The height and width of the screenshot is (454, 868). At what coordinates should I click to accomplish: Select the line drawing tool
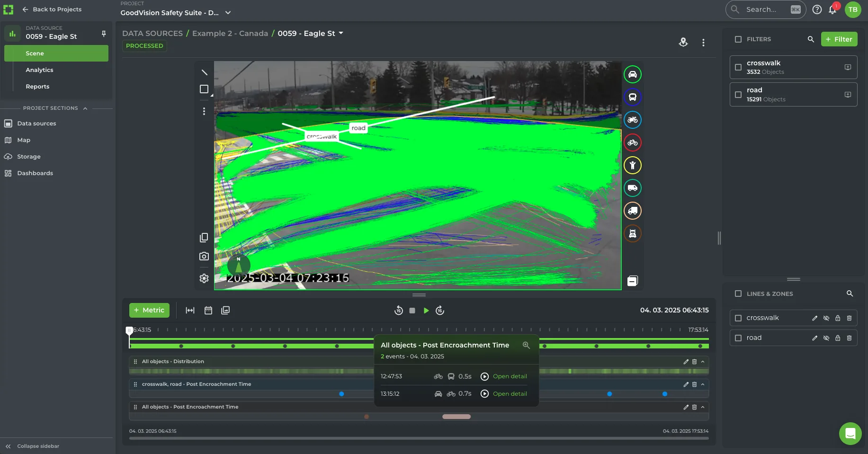(204, 72)
